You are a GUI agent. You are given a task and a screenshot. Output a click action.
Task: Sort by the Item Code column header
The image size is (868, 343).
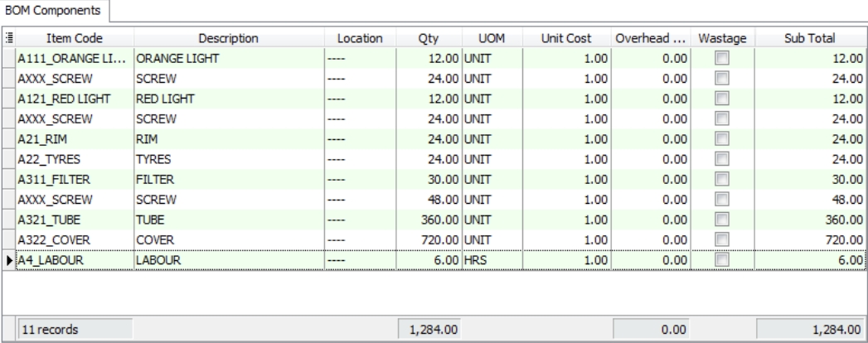coord(75,38)
